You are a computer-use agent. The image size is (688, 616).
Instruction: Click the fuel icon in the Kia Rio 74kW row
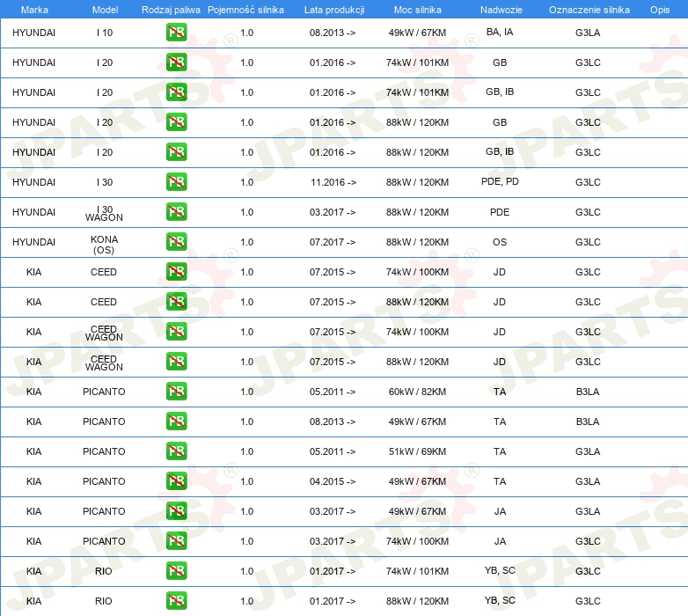tap(176, 571)
